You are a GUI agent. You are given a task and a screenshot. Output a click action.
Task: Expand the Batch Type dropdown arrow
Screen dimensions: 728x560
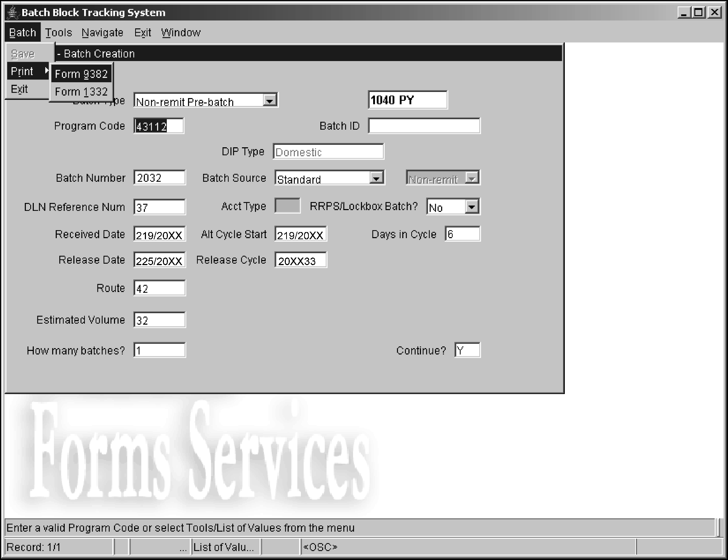point(270,100)
